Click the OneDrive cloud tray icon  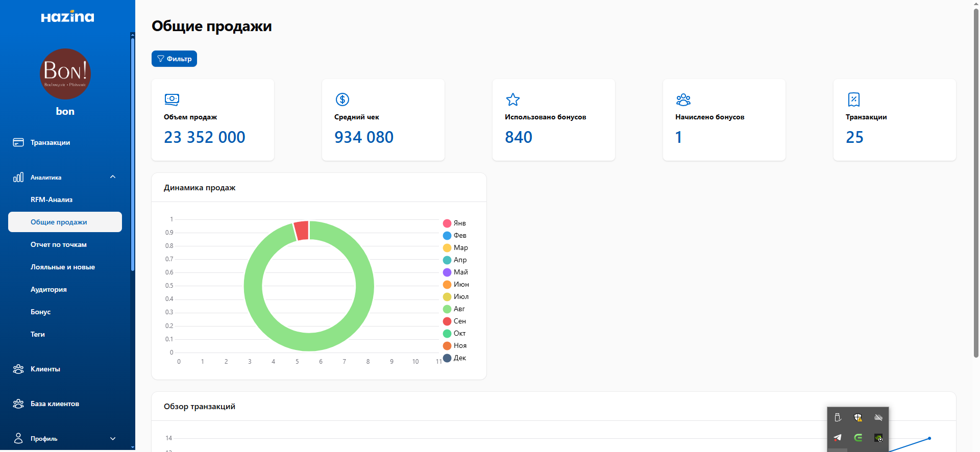tap(878, 417)
